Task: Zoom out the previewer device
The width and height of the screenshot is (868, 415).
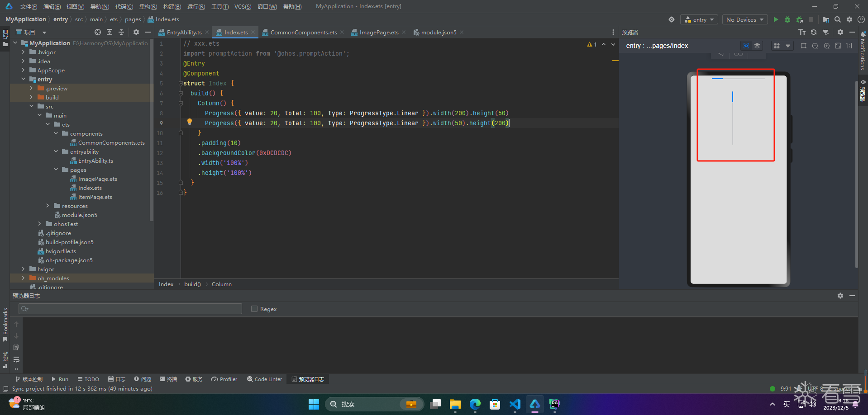Action: point(815,46)
